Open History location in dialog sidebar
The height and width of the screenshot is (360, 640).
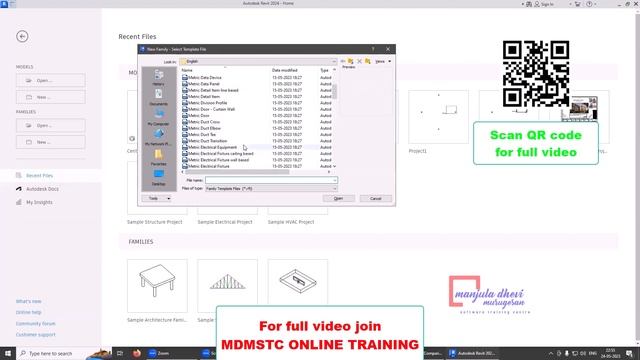click(x=158, y=77)
